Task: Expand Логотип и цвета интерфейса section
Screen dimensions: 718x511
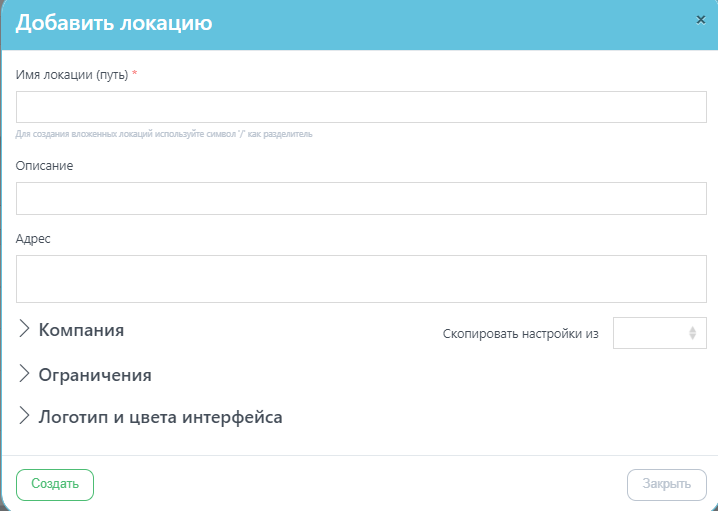Action: click(x=160, y=417)
